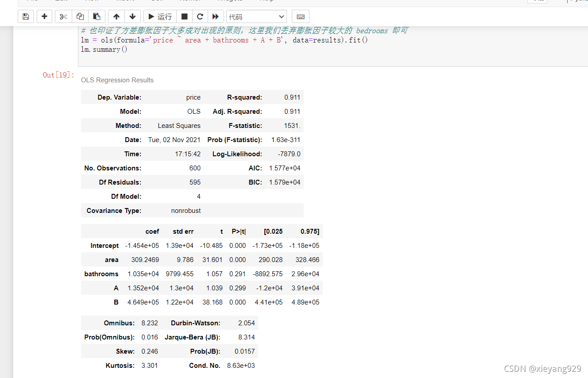Viewport: 588px width, 378px height.
Task: Click the coef column header
Action: tap(152, 231)
